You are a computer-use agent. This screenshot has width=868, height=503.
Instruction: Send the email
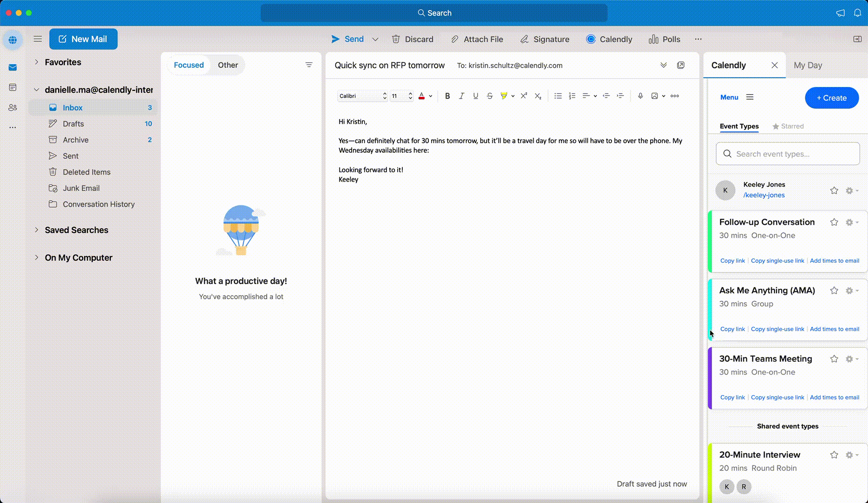(x=347, y=39)
